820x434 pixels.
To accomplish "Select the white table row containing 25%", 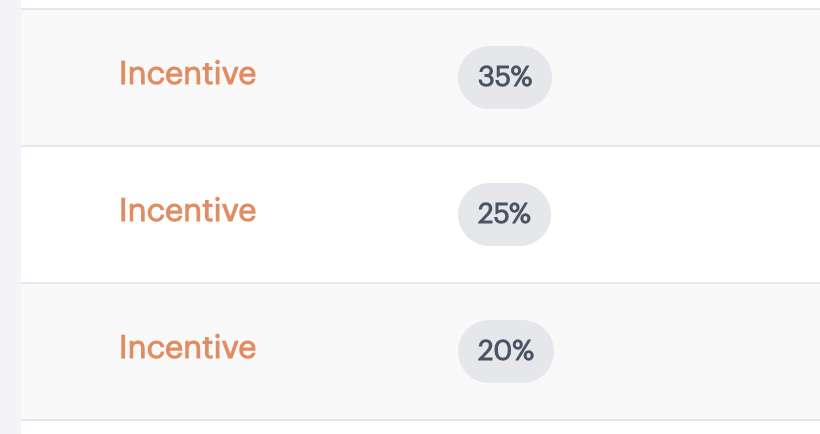I will [x=420, y=214].
